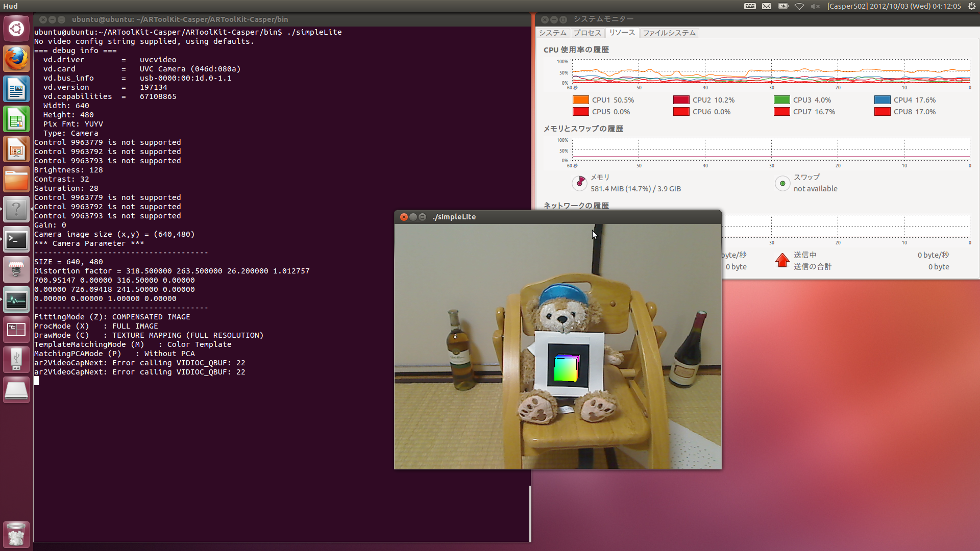The width and height of the screenshot is (980, 551).
Task: Open LibreOffice Impress from the launcher
Action: (16, 149)
